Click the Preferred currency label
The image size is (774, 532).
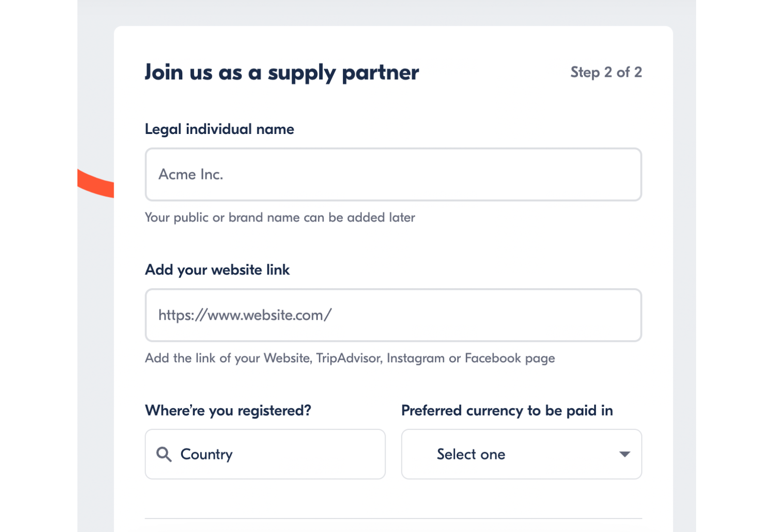click(x=506, y=410)
